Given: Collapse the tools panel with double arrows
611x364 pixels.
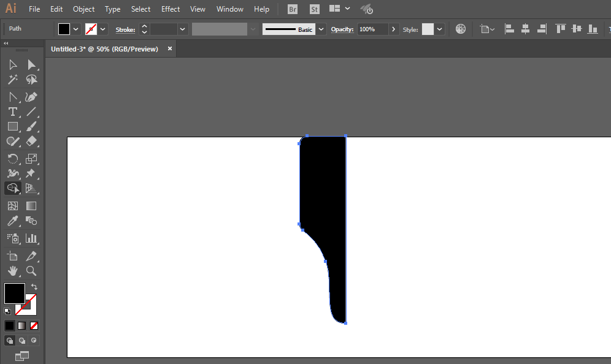Looking at the screenshot, I should (6, 44).
